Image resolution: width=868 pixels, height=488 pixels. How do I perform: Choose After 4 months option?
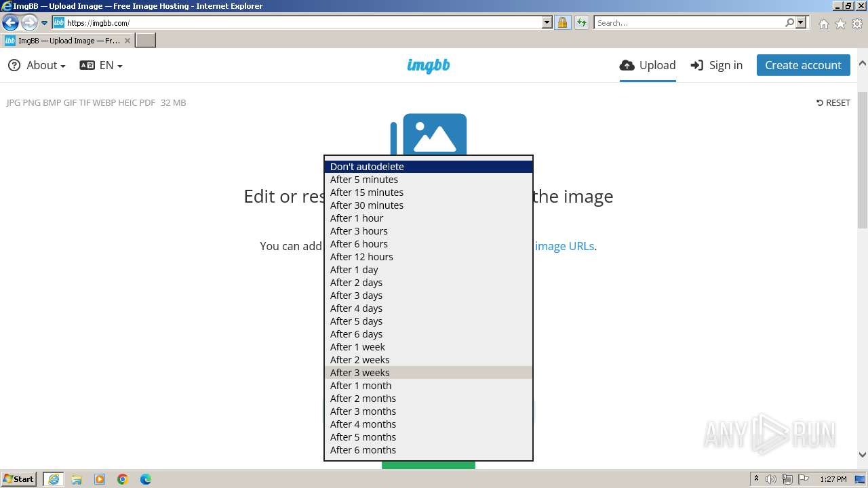(x=429, y=424)
